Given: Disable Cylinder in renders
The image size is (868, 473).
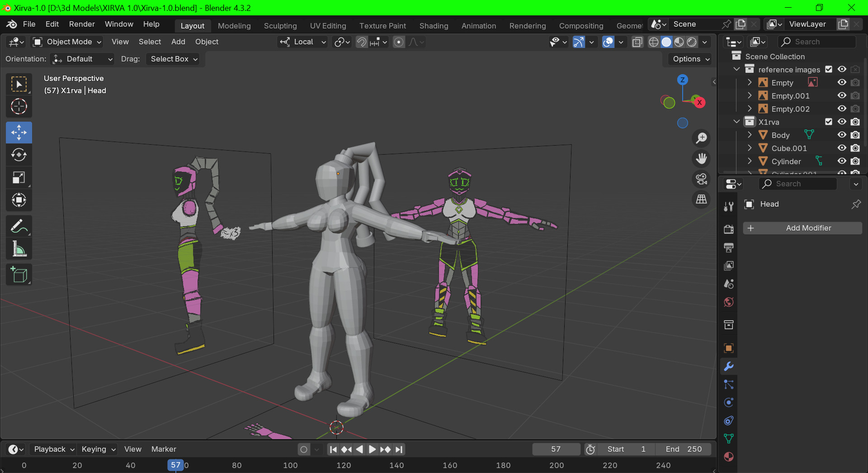Looking at the screenshot, I should click(x=855, y=161).
